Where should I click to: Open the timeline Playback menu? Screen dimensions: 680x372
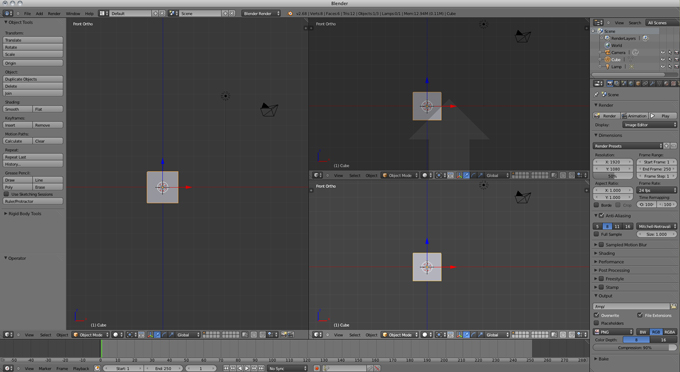(81, 368)
